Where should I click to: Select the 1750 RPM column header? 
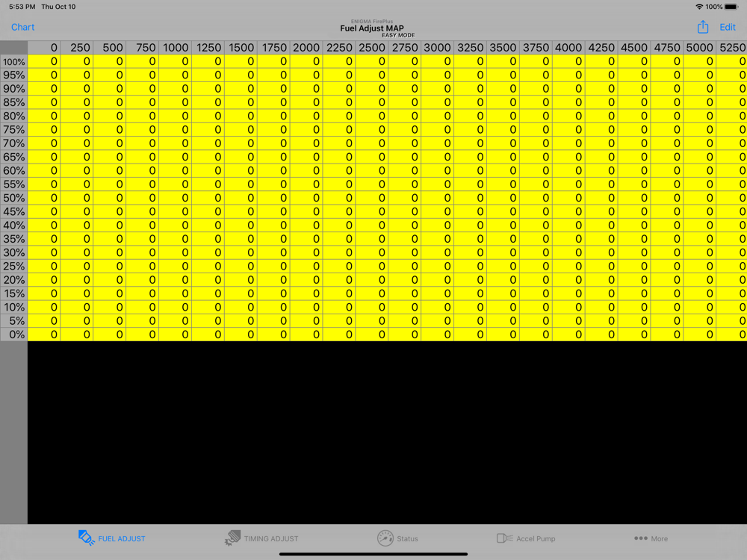(x=273, y=48)
